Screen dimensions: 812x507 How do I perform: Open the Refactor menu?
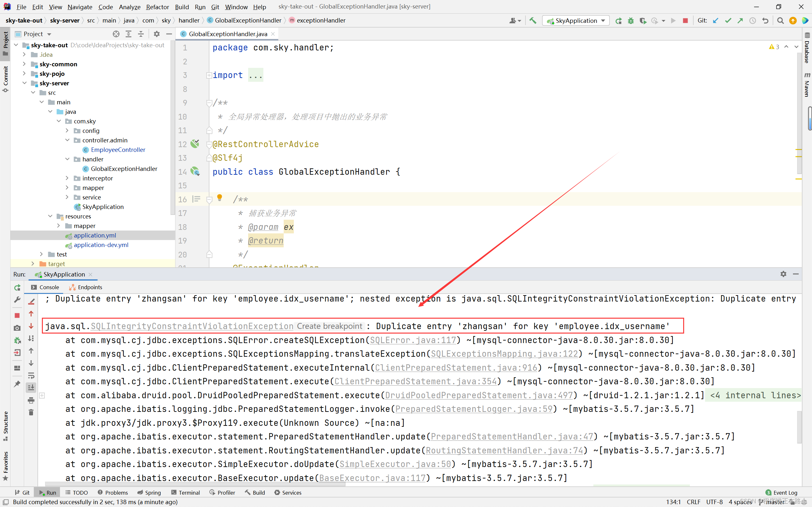click(x=157, y=7)
